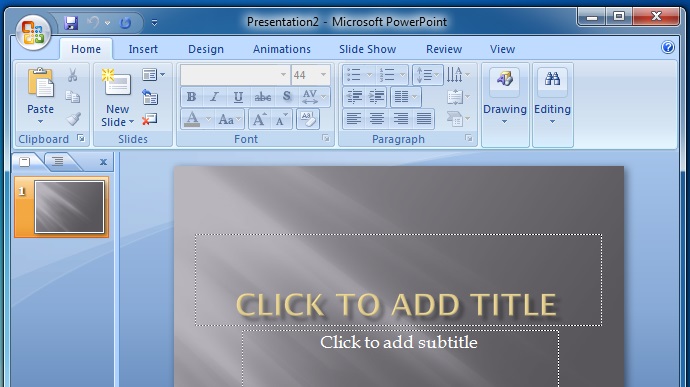Screen dimensions: 690x387
Task: Open Align Text vertical options
Action: 458,97
